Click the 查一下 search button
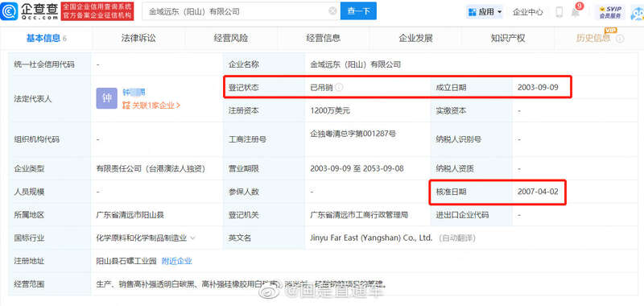 tap(358, 11)
